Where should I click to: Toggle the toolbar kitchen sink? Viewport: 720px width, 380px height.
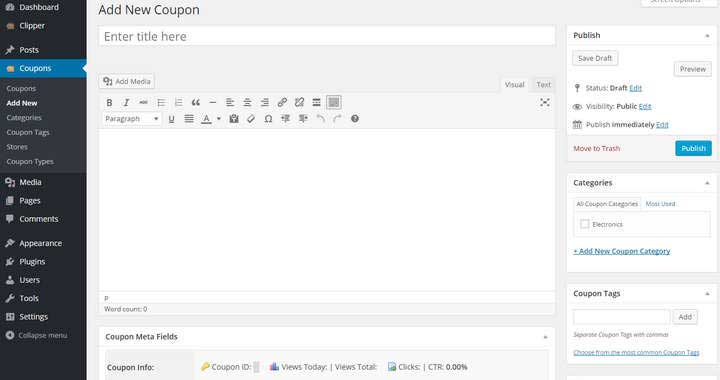(334, 102)
